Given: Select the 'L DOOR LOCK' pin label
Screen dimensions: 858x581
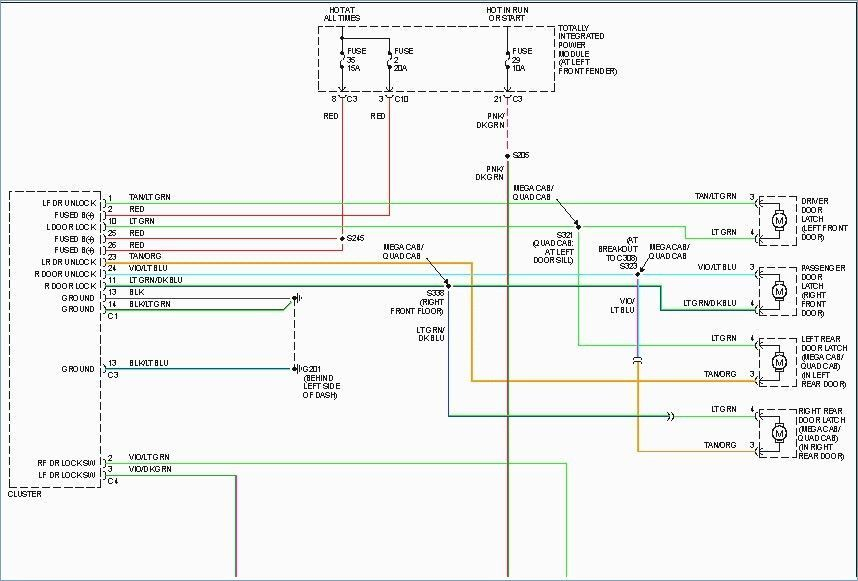Looking at the screenshot, I should coord(71,227).
